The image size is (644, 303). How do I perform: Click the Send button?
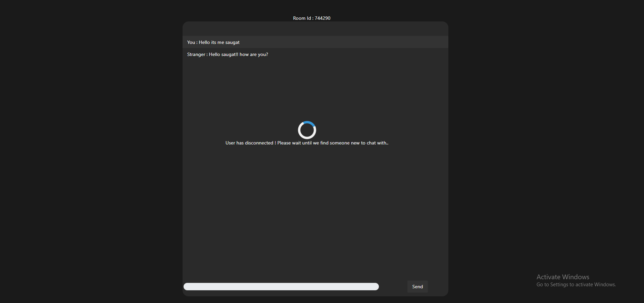pos(417,287)
